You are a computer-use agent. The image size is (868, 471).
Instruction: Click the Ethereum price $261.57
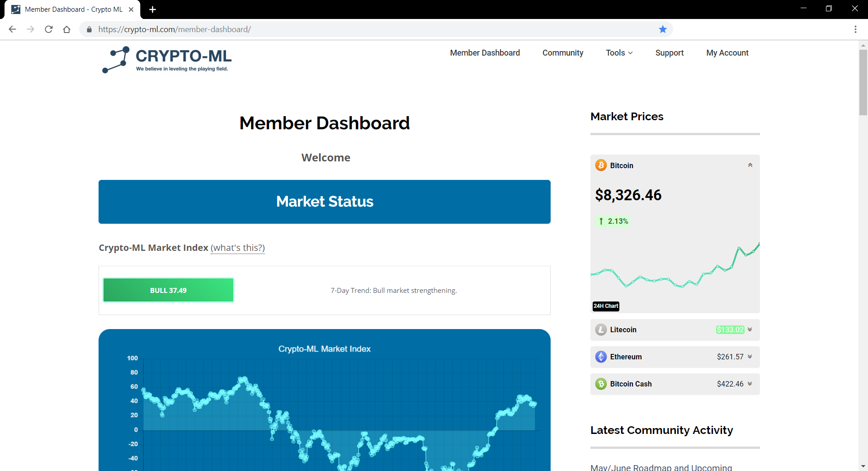730,357
